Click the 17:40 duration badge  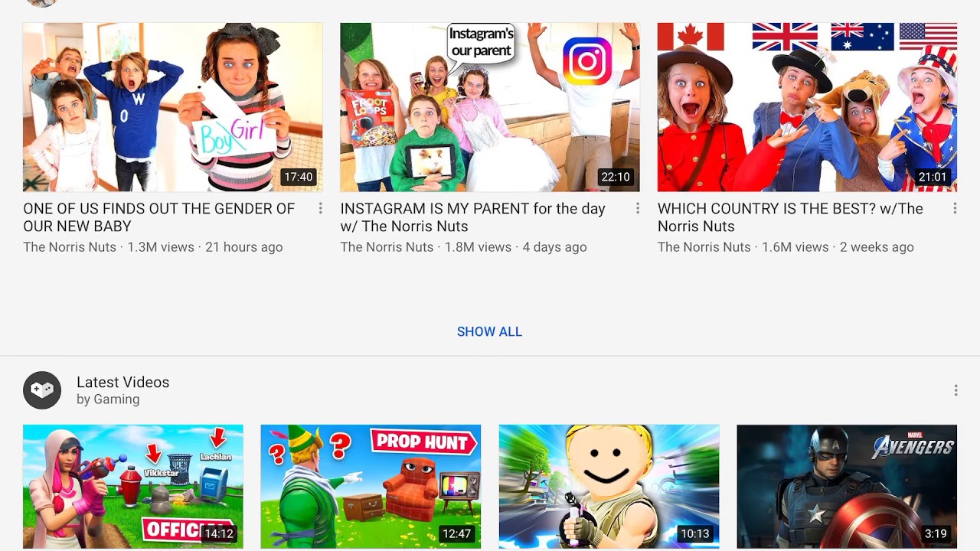pyautogui.click(x=299, y=177)
